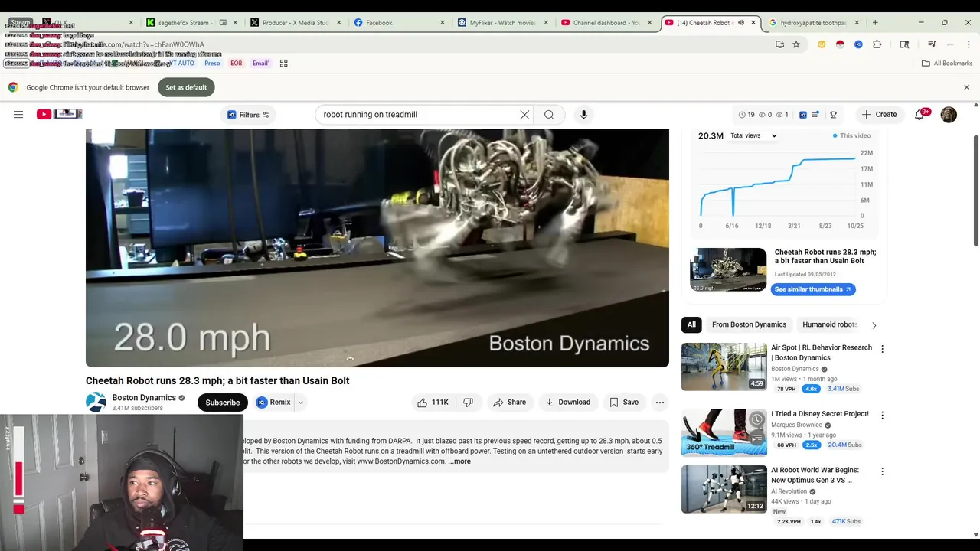Viewport: 980px width, 551px height.
Task: Open AI Robot World War Begins thumbnail
Action: tap(724, 489)
